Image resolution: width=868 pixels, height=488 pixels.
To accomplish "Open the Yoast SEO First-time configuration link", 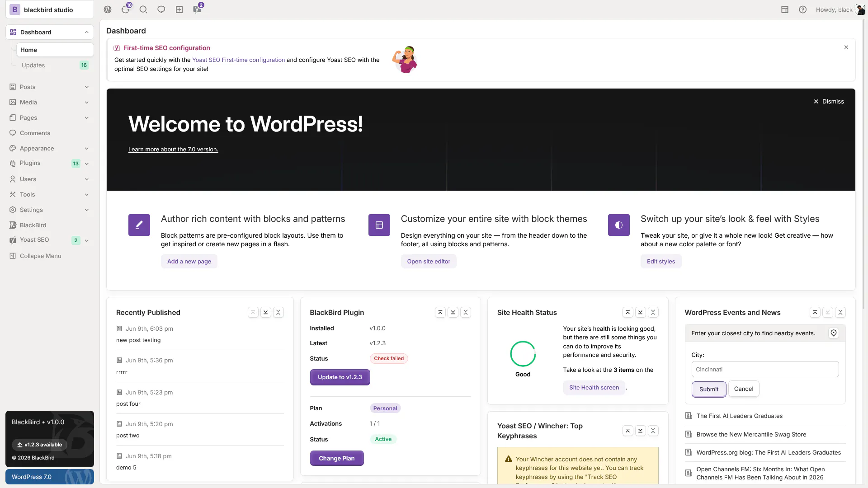I will [x=238, y=60].
